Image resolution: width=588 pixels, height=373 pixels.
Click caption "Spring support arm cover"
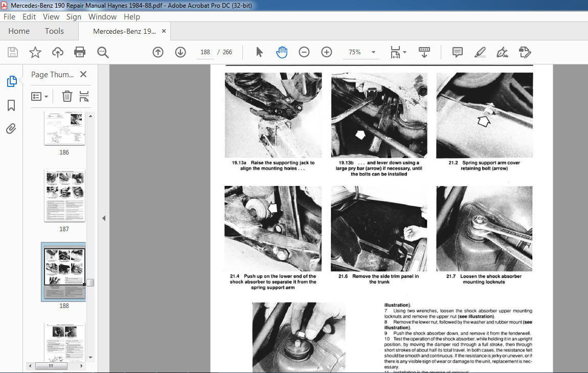point(491,163)
